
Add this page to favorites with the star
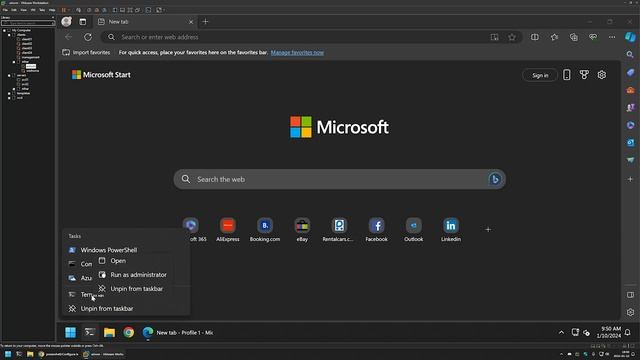pyautogui.click(x=512, y=37)
